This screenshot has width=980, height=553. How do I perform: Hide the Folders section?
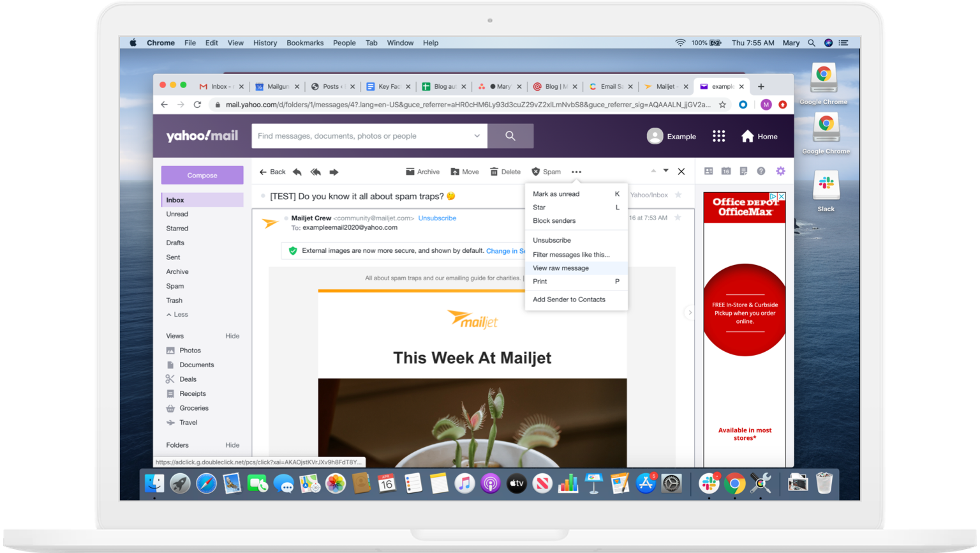[x=232, y=445]
